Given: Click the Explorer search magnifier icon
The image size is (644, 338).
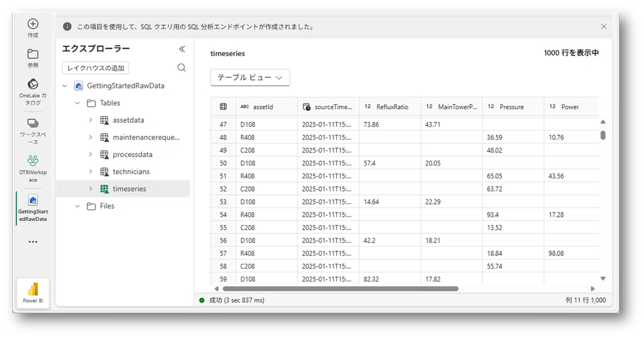Looking at the screenshot, I should [x=181, y=68].
